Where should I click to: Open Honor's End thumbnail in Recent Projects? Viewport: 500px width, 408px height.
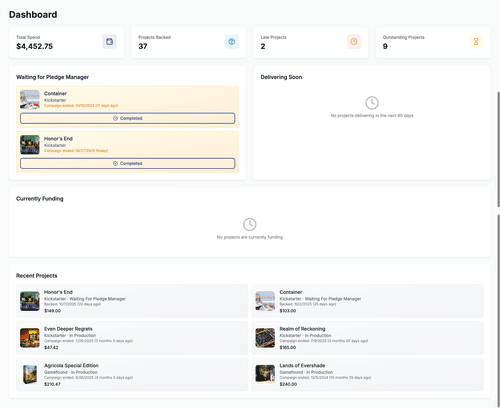click(30, 301)
